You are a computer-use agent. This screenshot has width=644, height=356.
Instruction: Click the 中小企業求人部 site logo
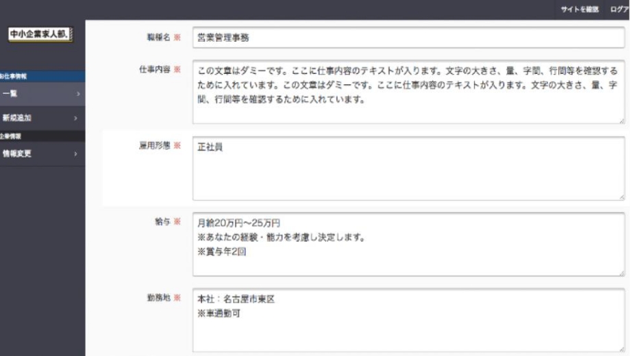(x=39, y=34)
